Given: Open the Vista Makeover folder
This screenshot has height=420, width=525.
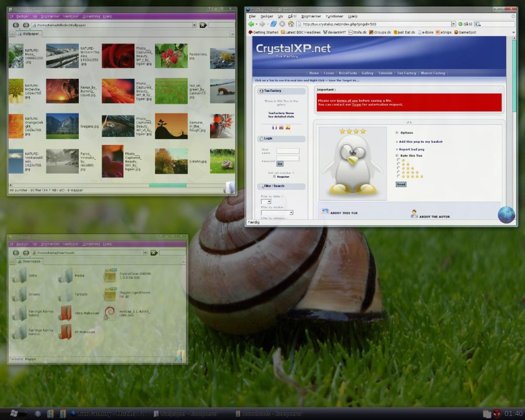Looking at the screenshot, I should coord(80,313).
